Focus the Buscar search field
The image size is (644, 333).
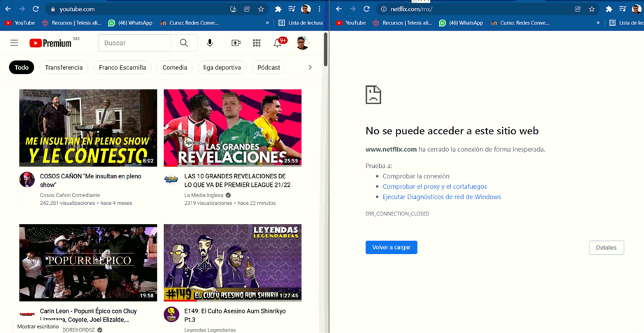[134, 43]
